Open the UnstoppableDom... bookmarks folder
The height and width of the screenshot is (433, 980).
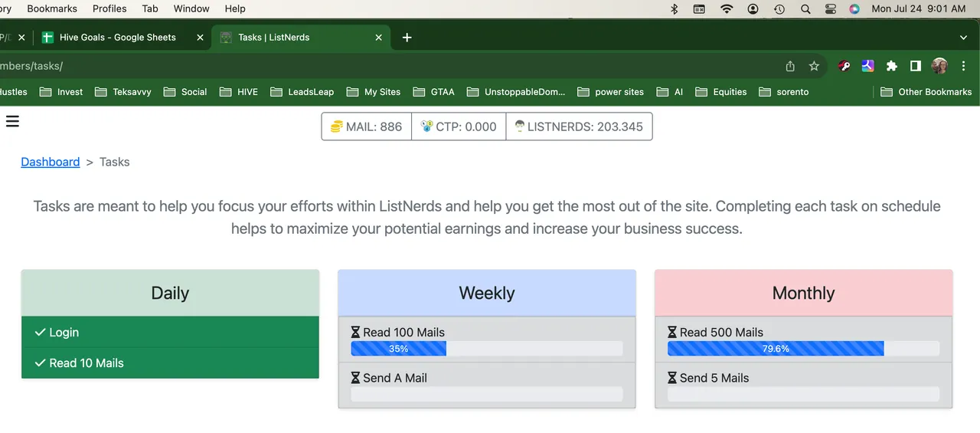tap(516, 92)
